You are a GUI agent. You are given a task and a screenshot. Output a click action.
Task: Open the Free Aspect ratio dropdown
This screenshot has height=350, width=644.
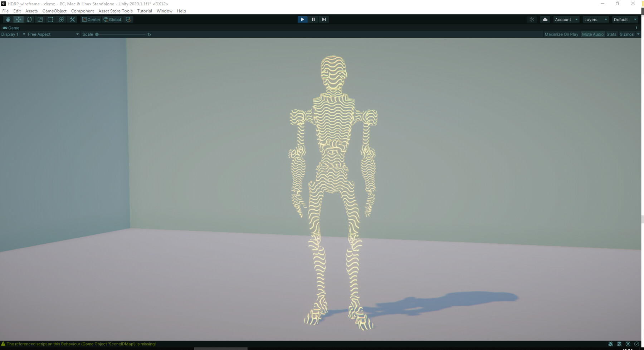pos(53,34)
